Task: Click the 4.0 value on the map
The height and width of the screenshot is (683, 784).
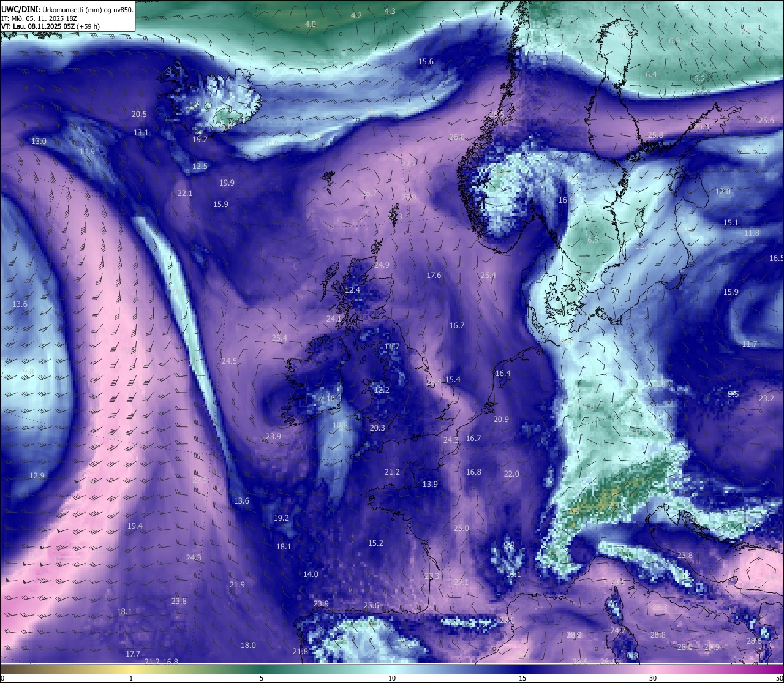Action: click(x=311, y=24)
